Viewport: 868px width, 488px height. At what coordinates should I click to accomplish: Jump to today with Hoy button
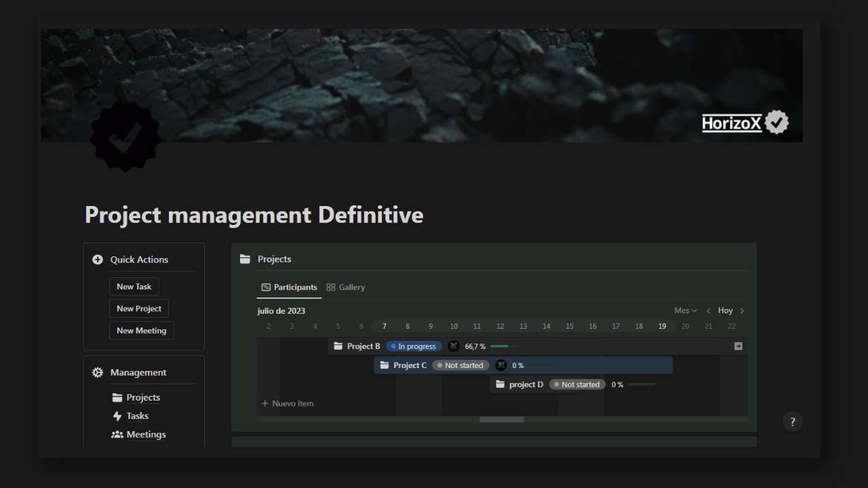pos(726,310)
